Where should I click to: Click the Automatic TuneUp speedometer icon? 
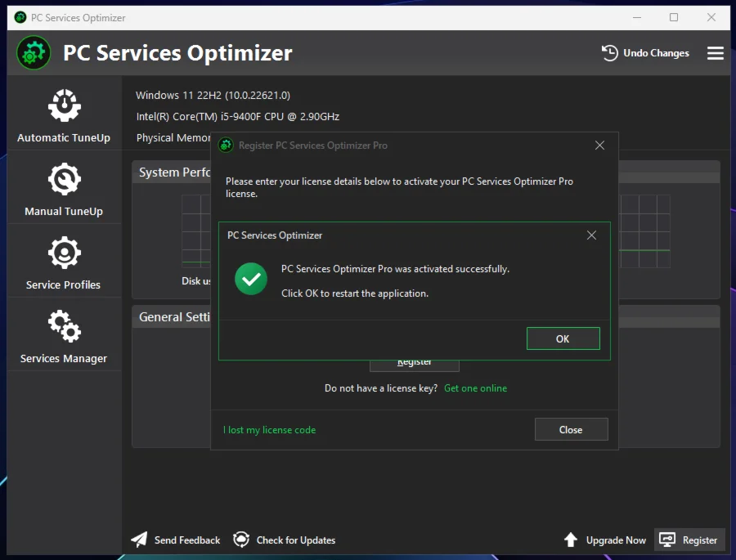click(x=64, y=105)
